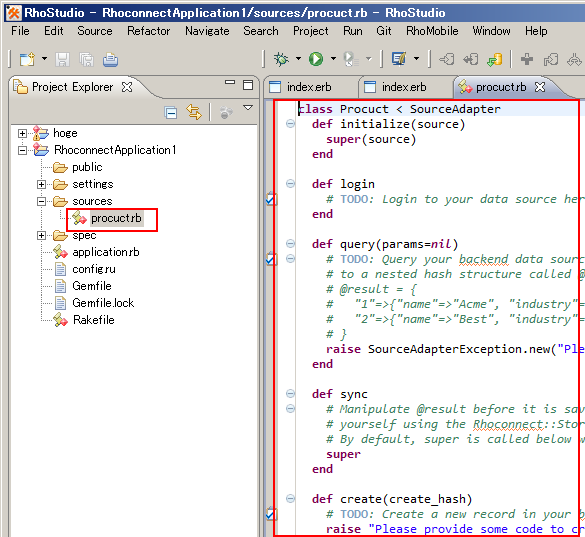The image size is (585, 537).
Task: Expand the spec folder
Action: tap(41, 235)
